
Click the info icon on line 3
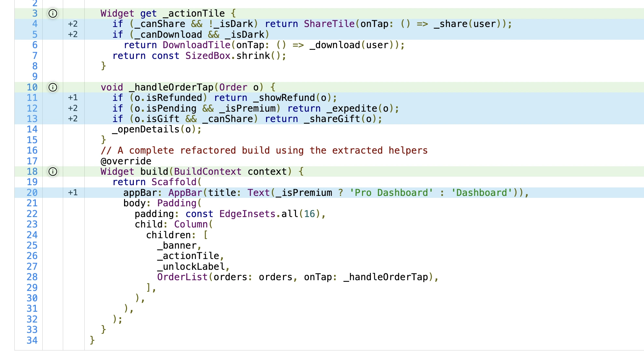[x=53, y=13]
